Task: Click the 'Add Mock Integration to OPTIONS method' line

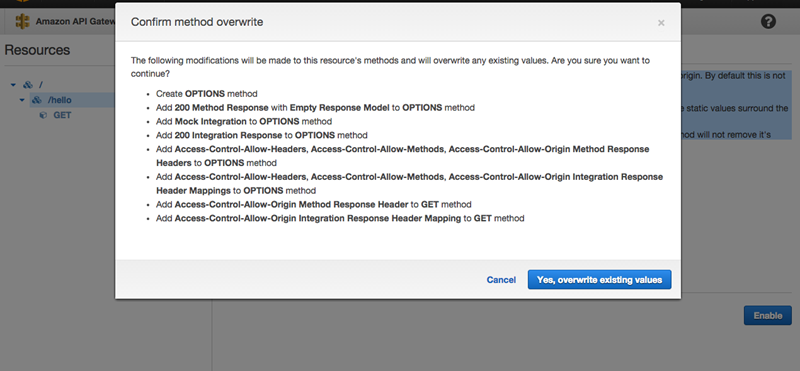Action: 244,121
